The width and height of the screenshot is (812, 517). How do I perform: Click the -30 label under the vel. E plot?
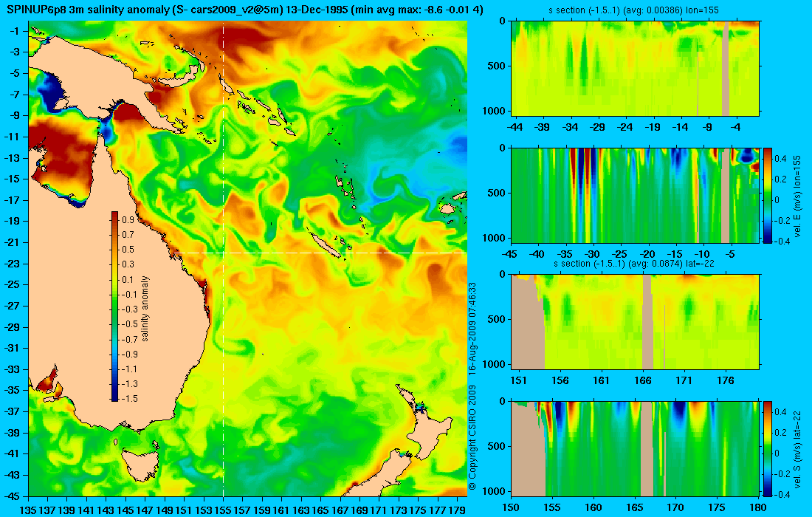point(593,254)
